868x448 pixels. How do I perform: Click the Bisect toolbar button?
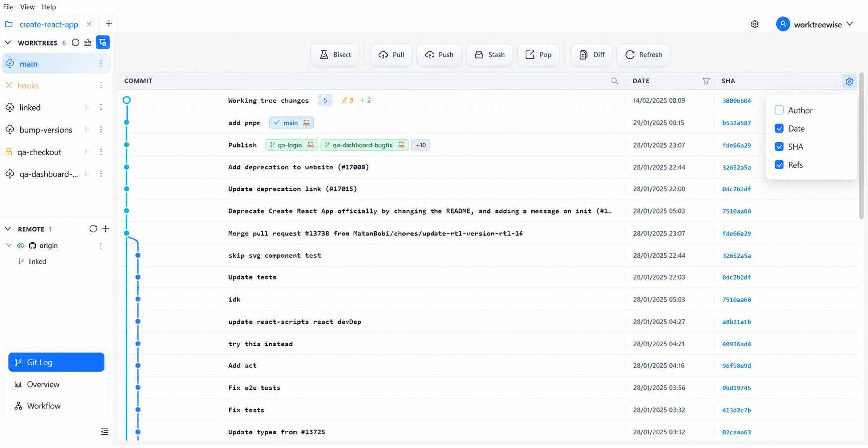[x=335, y=55]
